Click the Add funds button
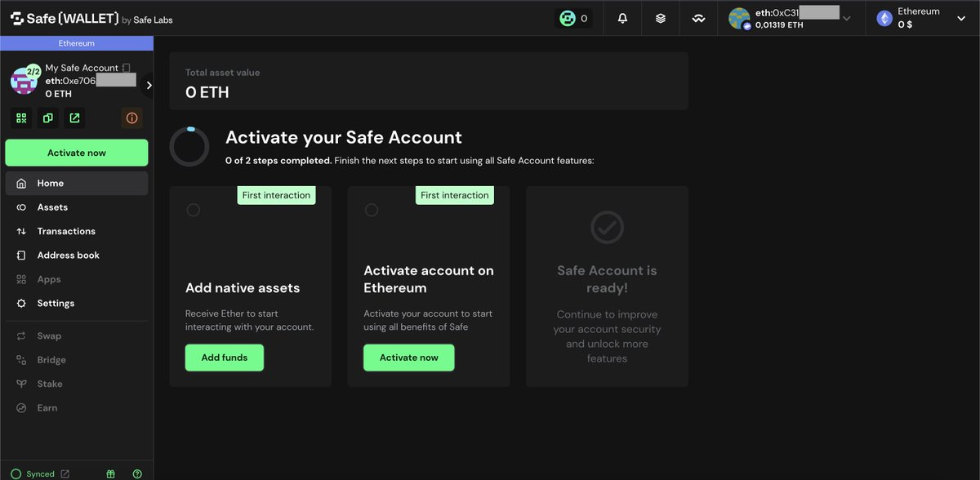Image resolution: width=980 pixels, height=480 pixels. click(x=225, y=358)
